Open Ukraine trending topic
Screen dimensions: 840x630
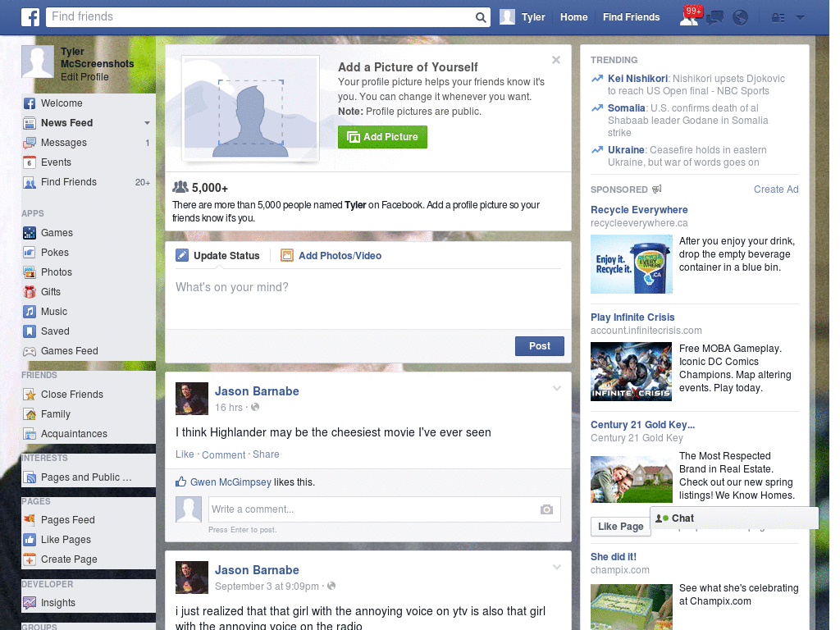coord(626,150)
